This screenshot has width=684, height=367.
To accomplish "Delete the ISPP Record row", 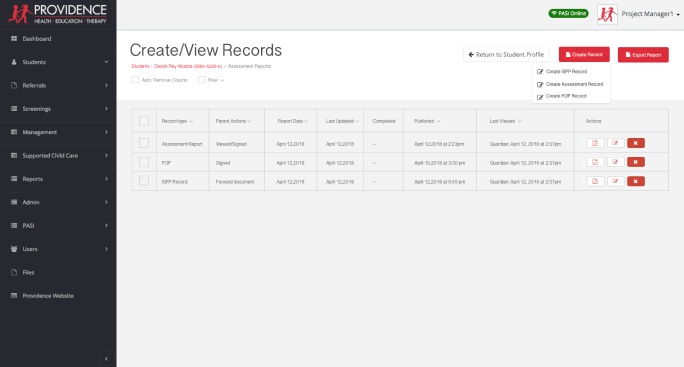I will (x=636, y=181).
